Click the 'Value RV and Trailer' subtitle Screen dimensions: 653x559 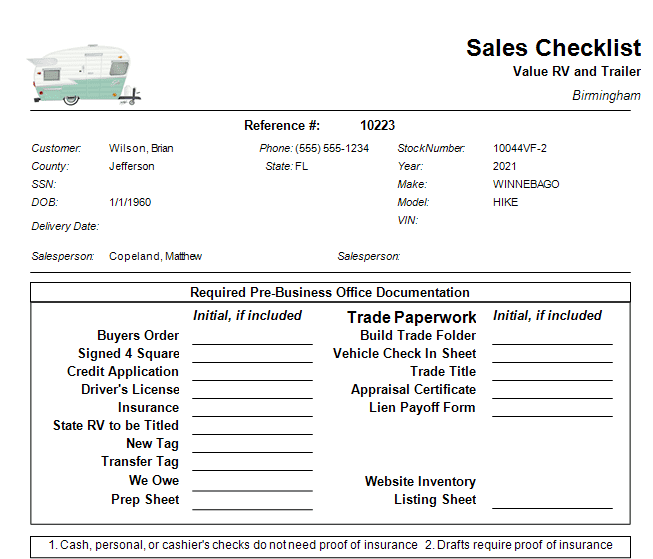coord(577,72)
